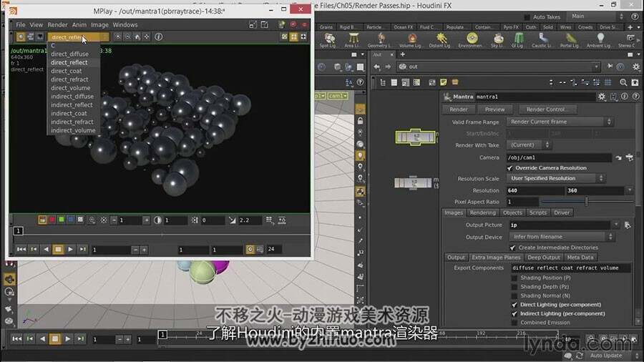Open the Output Device dropdown
This screenshot has width=644, height=362.
pyautogui.click(x=562, y=237)
